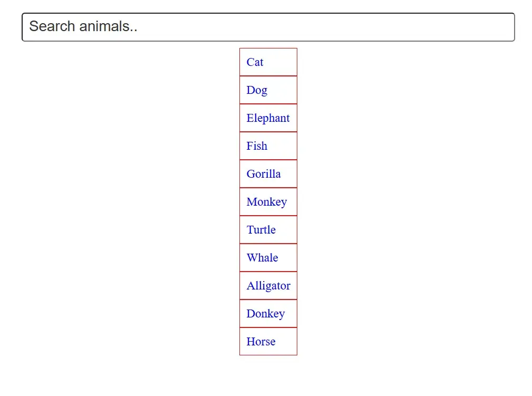
Task: Open the Cat link
Action: (x=255, y=62)
